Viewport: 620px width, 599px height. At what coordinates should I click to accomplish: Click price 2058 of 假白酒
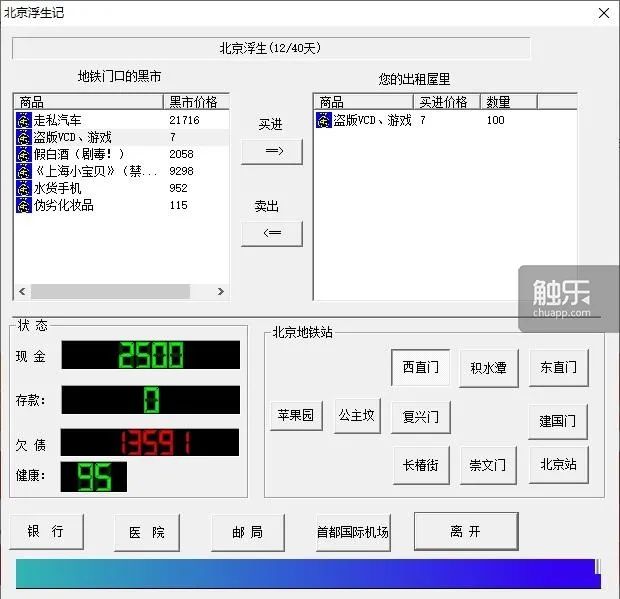click(181, 154)
